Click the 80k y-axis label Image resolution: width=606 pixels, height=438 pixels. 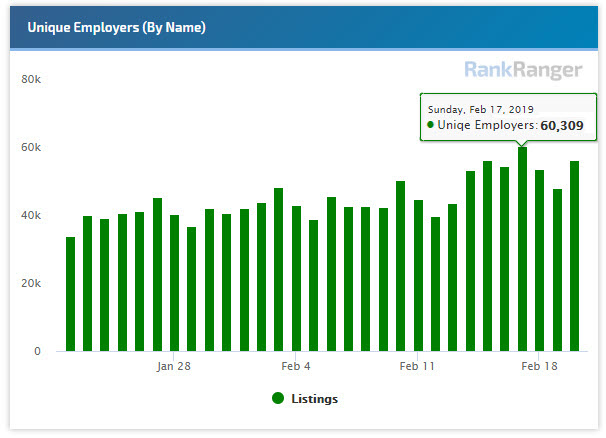click(31, 79)
